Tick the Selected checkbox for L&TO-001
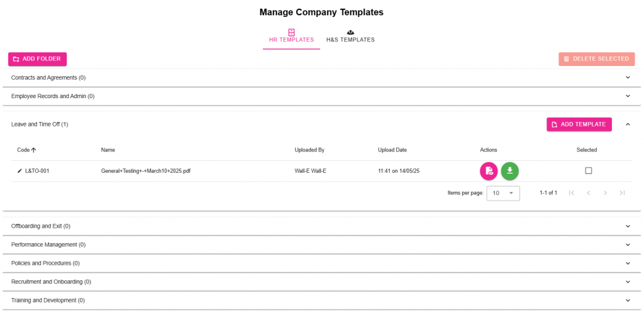The height and width of the screenshot is (315, 644). (x=589, y=171)
